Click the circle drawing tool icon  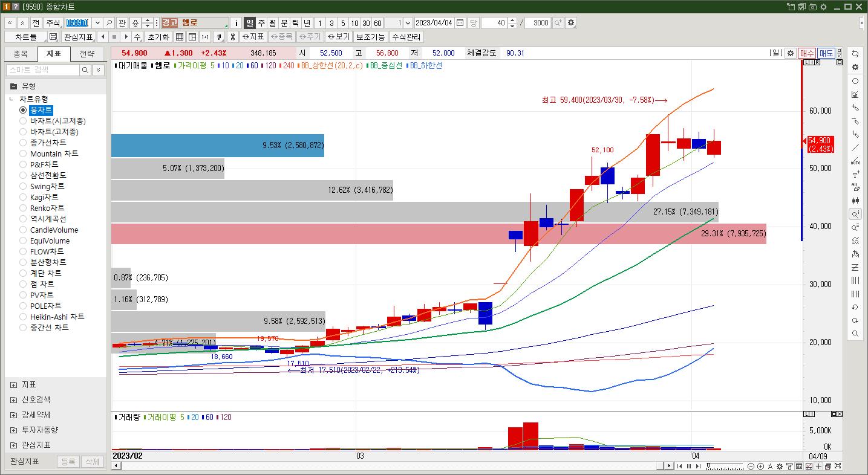click(x=855, y=81)
